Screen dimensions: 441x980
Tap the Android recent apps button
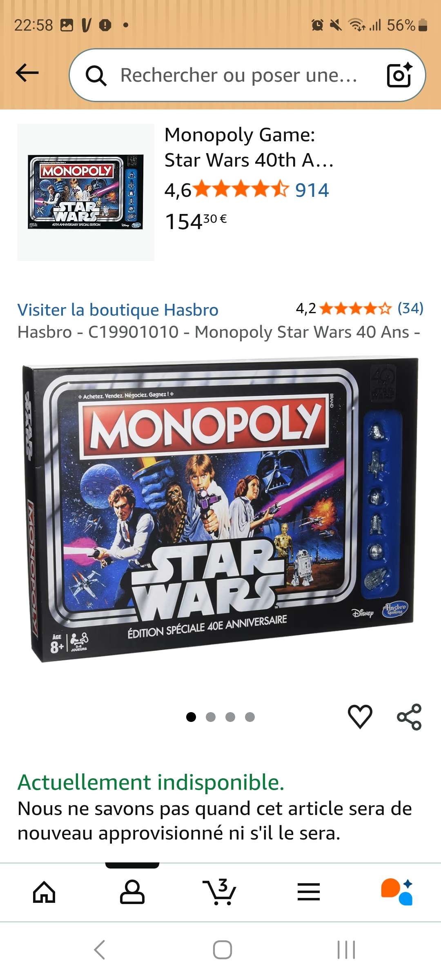pyautogui.click(x=346, y=949)
